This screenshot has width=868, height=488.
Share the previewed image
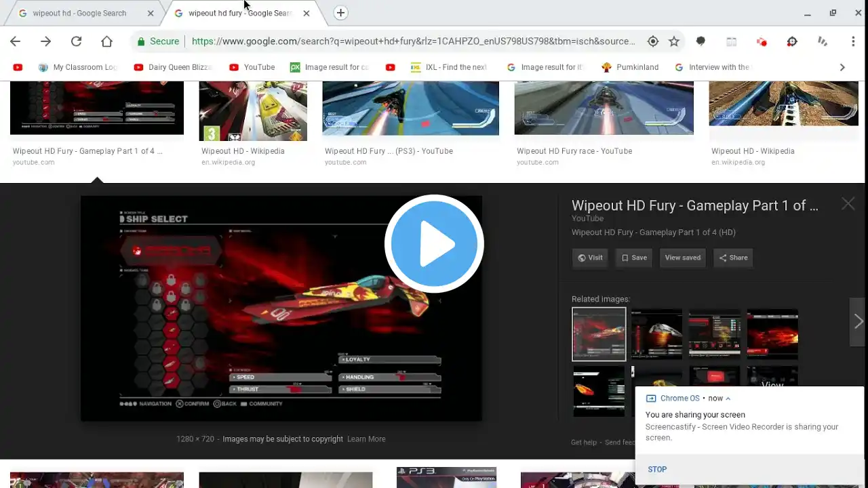click(733, 258)
